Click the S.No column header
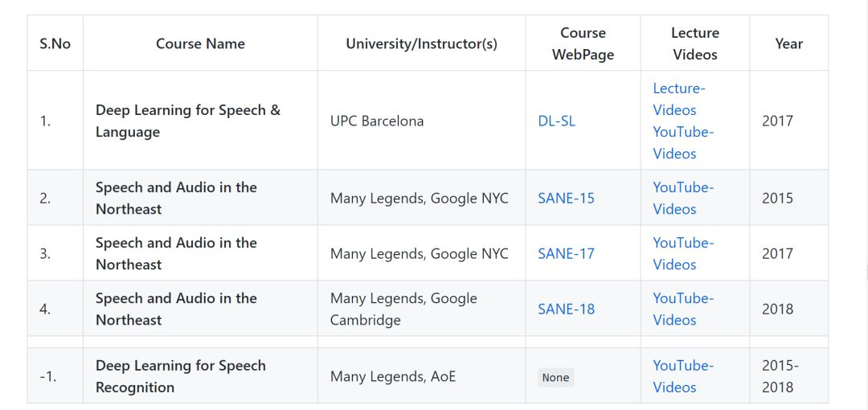This screenshot has width=868, height=410. pos(55,44)
